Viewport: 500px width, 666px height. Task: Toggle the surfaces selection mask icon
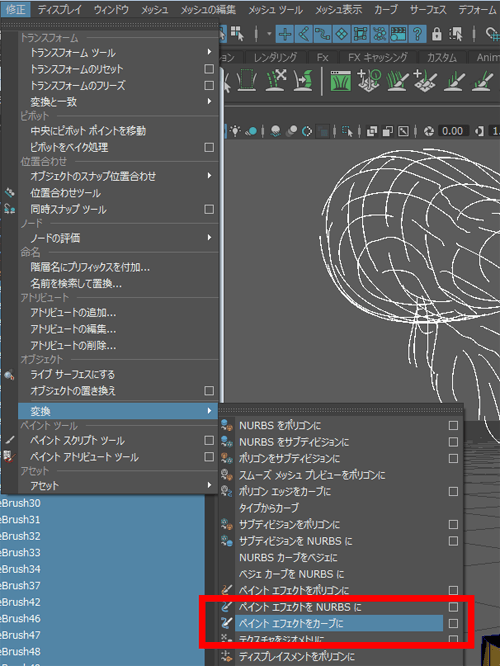[x=342, y=34]
